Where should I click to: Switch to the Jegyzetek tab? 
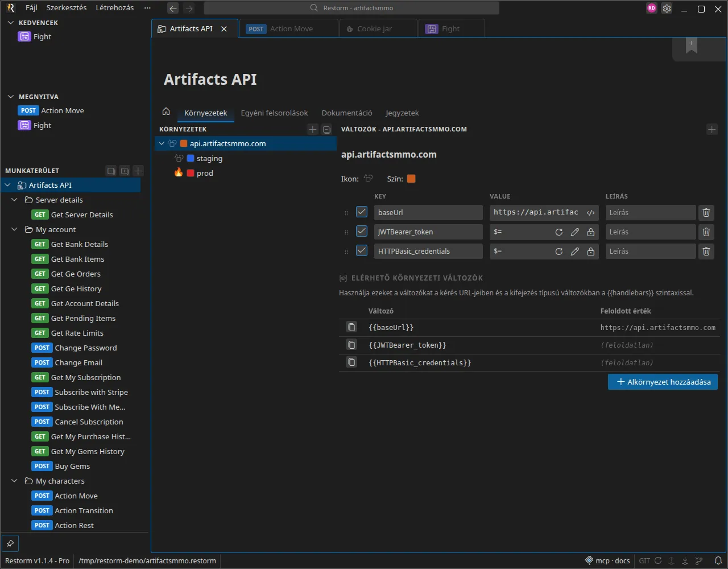pos(402,113)
